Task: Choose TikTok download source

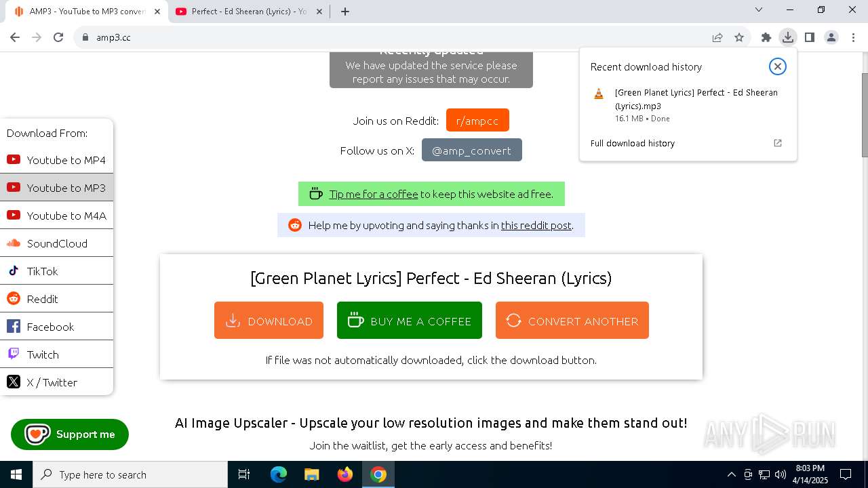Action: pos(56,271)
